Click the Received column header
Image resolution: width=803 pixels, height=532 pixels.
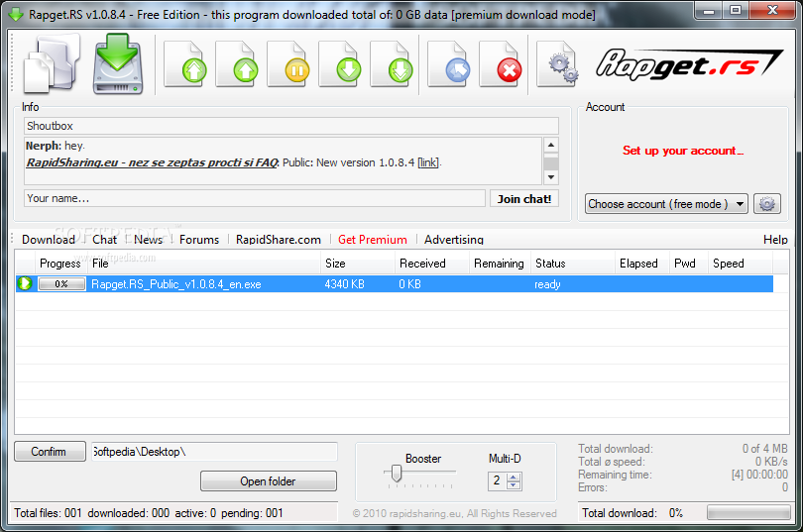431,264
